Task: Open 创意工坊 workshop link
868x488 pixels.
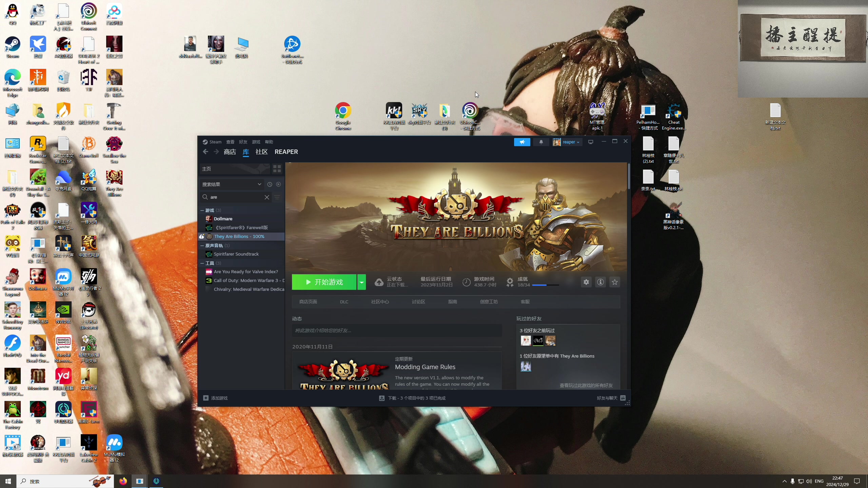Action: pos(489,302)
